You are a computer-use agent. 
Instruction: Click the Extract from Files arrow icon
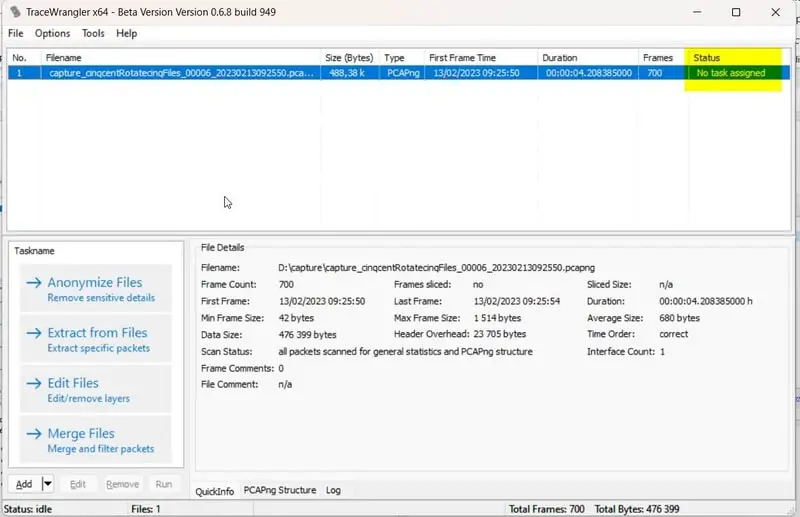point(34,333)
